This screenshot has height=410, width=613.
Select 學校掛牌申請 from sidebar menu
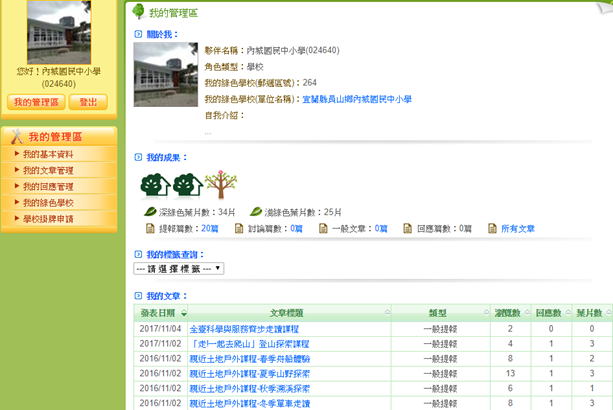point(48,218)
